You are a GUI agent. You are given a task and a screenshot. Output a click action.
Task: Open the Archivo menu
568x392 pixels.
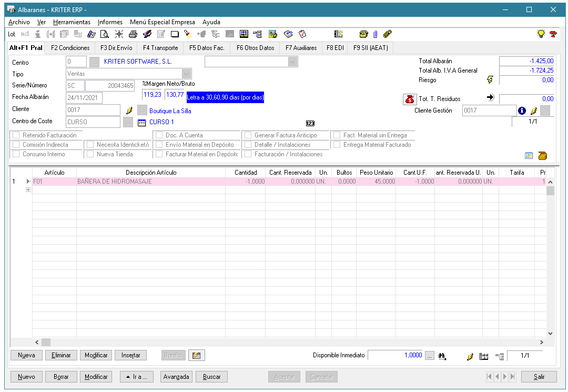(19, 22)
